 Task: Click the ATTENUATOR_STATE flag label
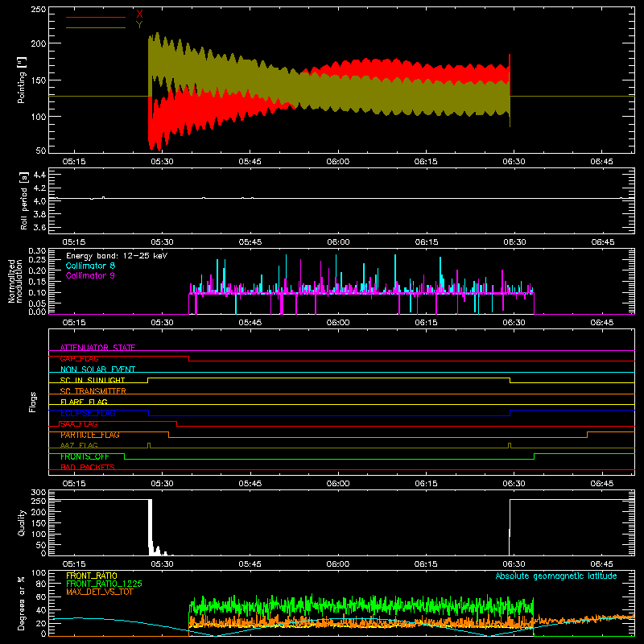pyautogui.click(x=97, y=348)
